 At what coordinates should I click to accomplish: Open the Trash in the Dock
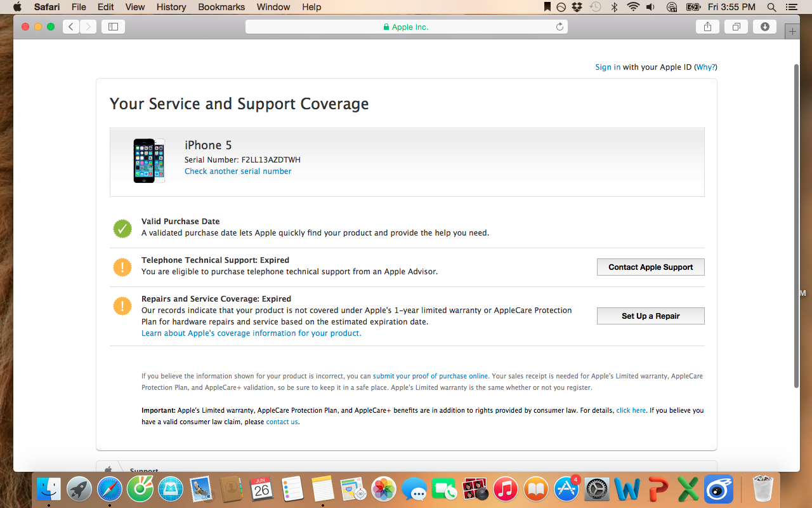[x=763, y=490]
